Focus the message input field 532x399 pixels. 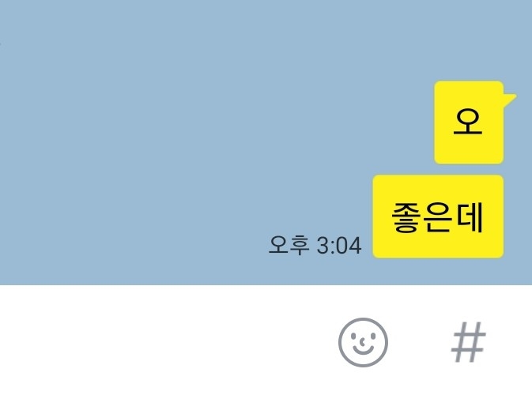click(x=163, y=342)
